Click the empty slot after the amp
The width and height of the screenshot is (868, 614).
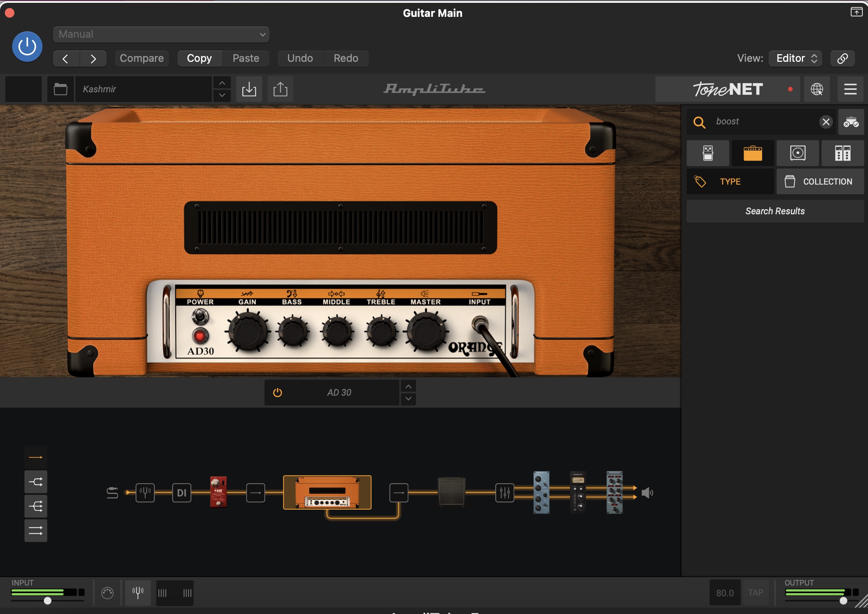click(399, 492)
